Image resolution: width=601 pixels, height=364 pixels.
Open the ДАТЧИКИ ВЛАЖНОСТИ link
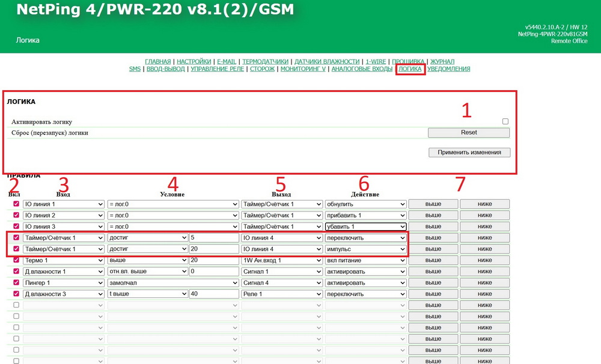click(327, 61)
